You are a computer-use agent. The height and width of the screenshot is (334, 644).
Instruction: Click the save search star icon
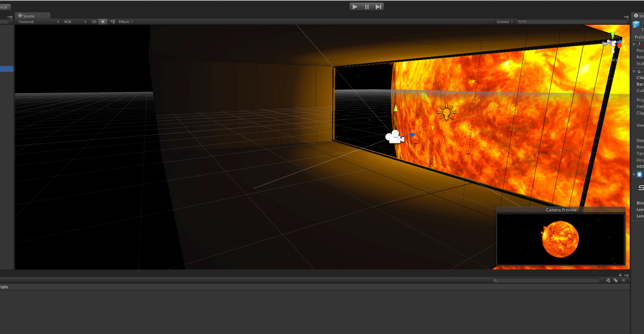pyautogui.click(x=623, y=280)
